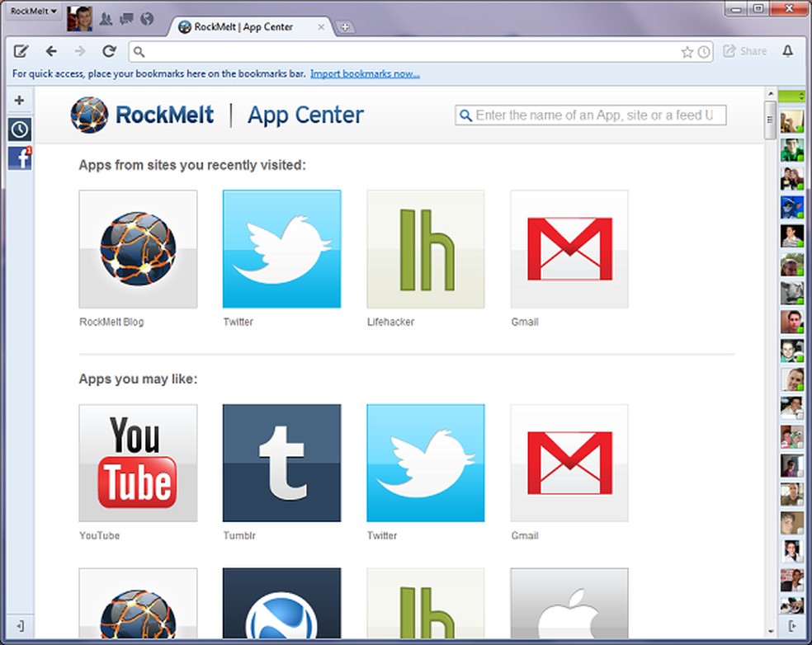Select the RockMelt | App Center tab
The width and height of the screenshot is (812, 645).
(x=243, y=26)
